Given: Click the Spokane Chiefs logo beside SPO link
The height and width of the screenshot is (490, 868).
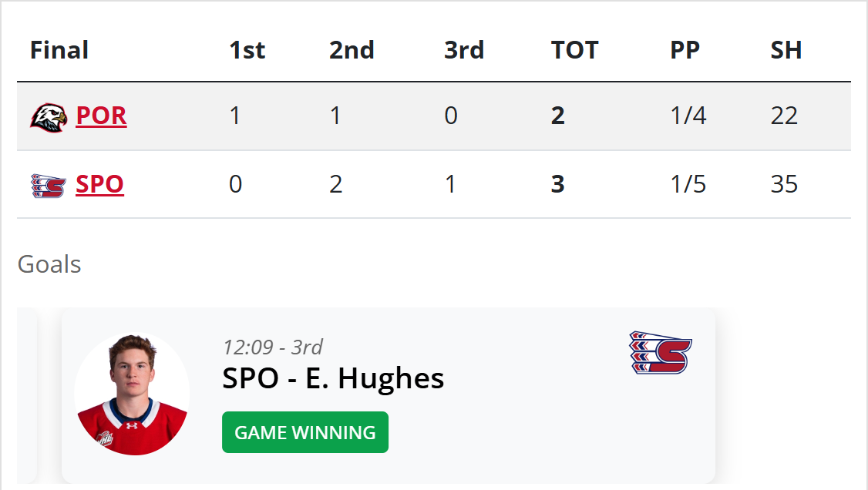Looking at the screenshot, I should (48, 185).
